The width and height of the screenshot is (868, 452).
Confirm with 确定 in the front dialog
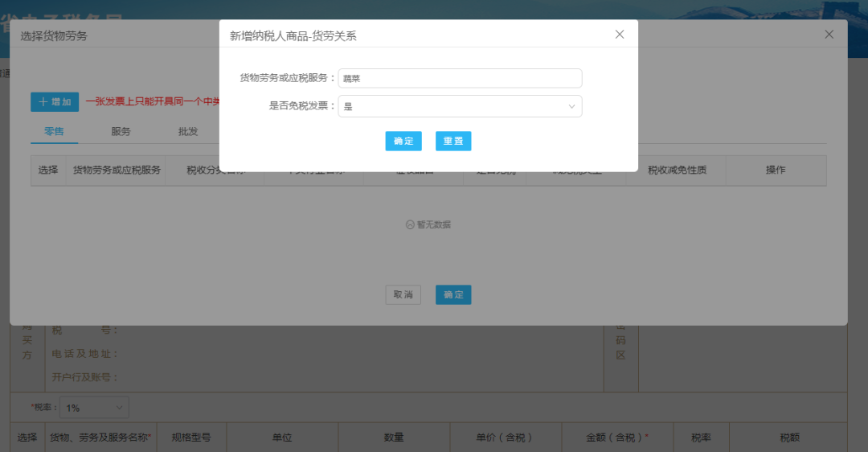pos(403,142)
